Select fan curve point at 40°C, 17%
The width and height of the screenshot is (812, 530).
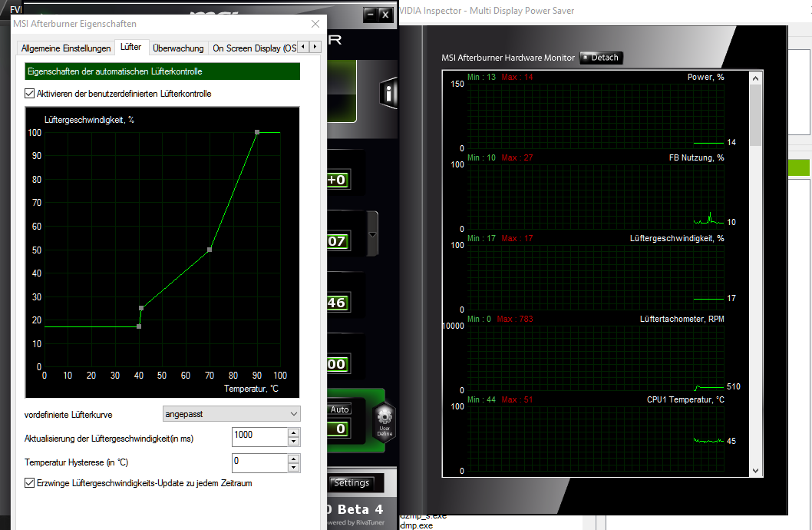pos(139,326)
